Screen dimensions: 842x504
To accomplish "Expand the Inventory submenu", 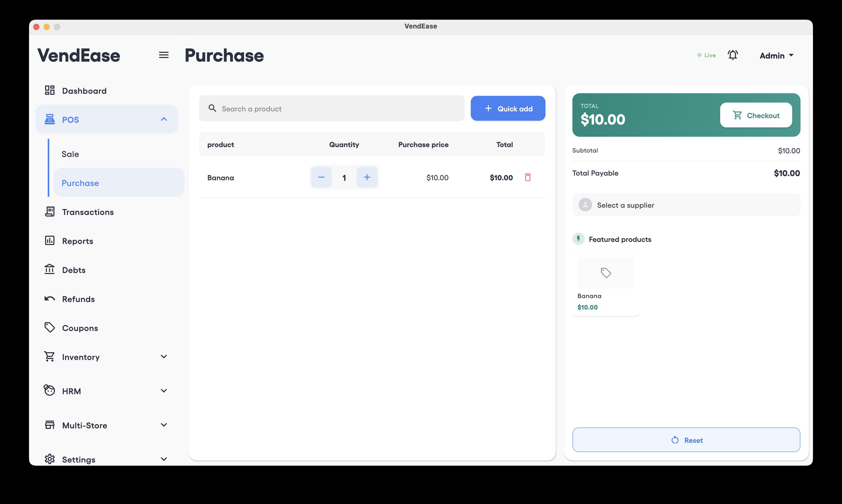I will pos(164,357).
